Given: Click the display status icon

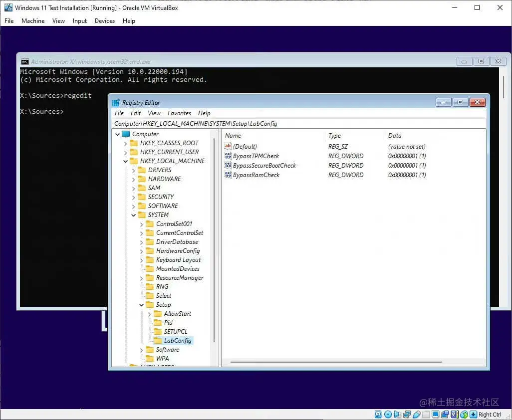Looking at the screenshot, I should pos(435,415).
